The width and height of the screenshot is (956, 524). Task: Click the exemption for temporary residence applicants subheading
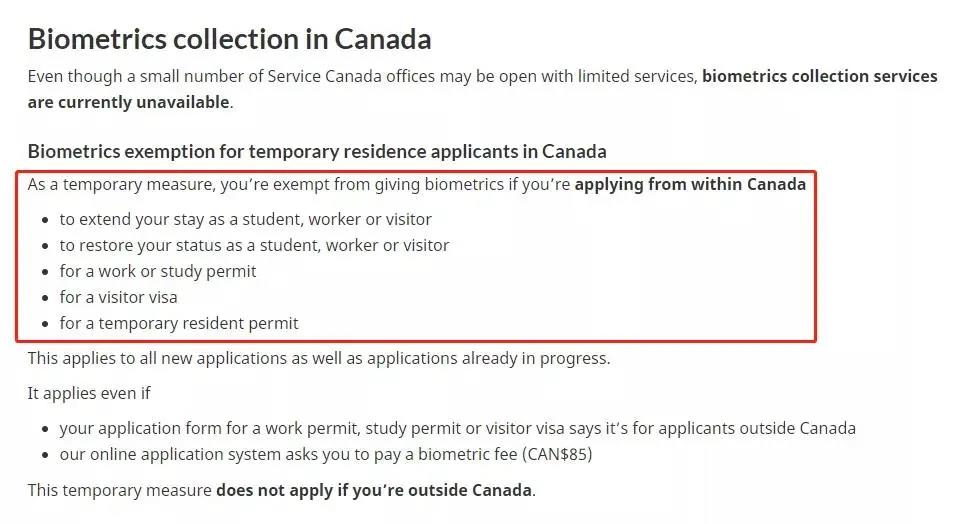tap(317, 151)
